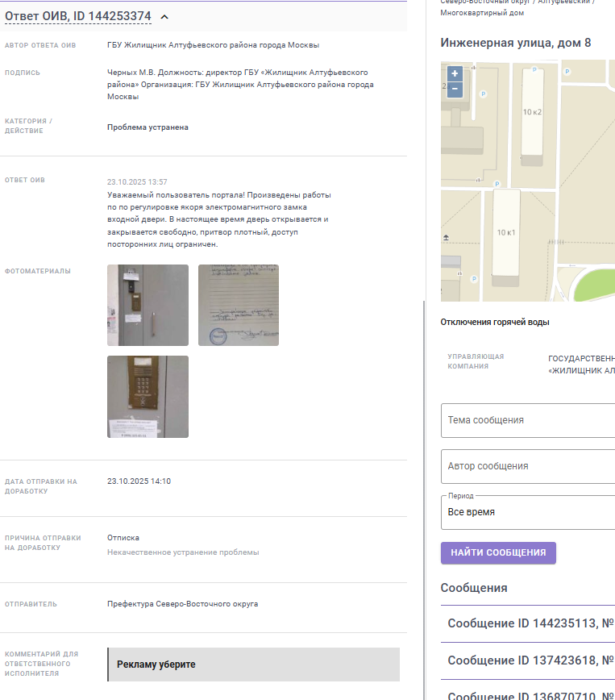Click the answer timestamp 23.10.2025 13:57

tap(137, 182)
